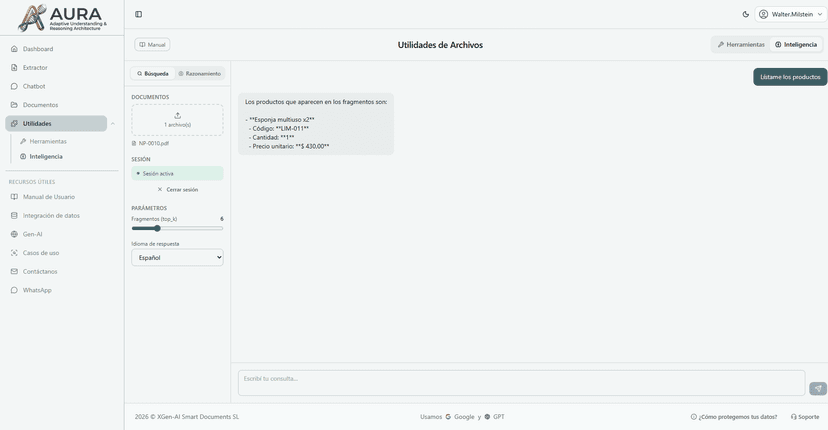Adjust the Fragmentos top_k slider

point(157,228)
